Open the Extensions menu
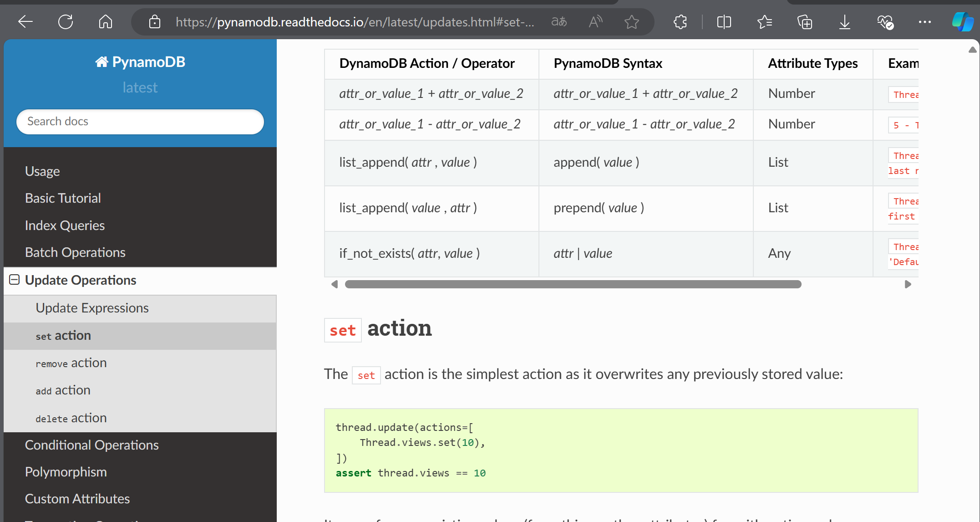 [x=680, y=22]
